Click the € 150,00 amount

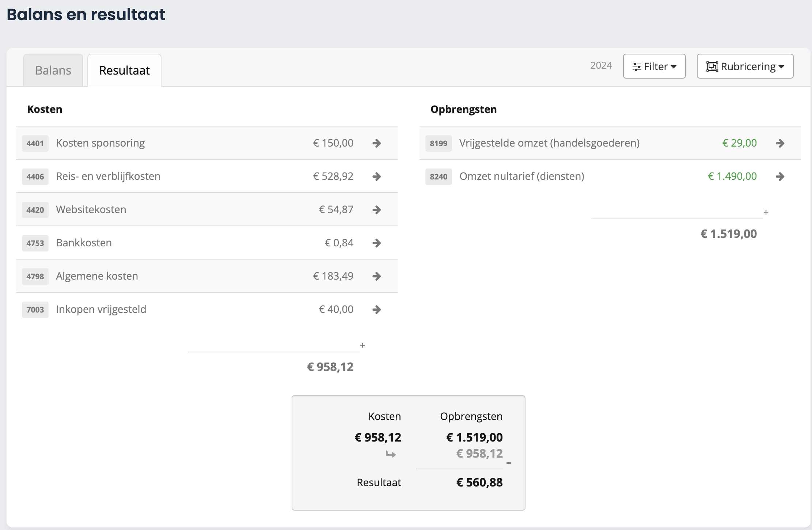[x=333, y=143]
